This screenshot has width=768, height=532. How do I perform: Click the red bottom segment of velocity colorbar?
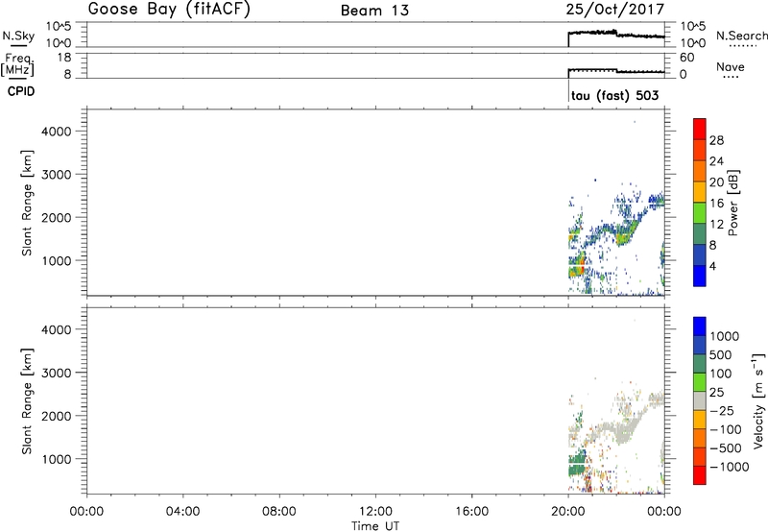[x=700, y=475]
